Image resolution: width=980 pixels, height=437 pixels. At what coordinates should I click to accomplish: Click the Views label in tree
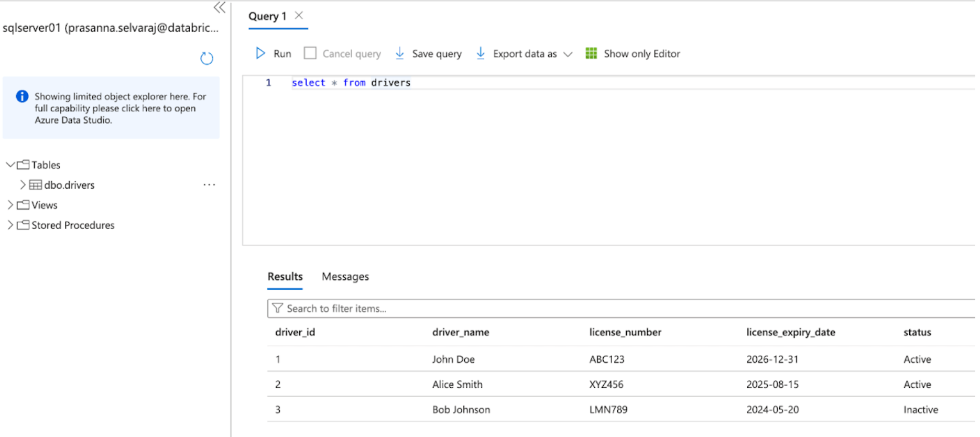pos(44,205)
